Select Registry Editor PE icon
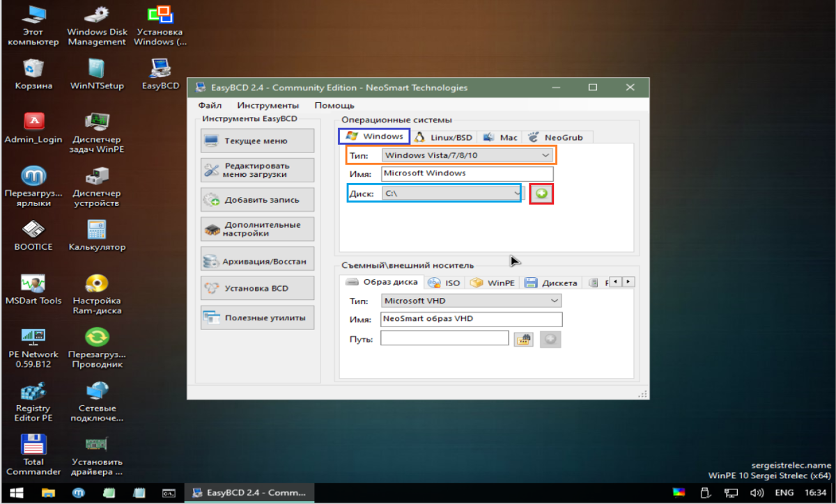This screenshot has width=836, height=504. (33, 401)
